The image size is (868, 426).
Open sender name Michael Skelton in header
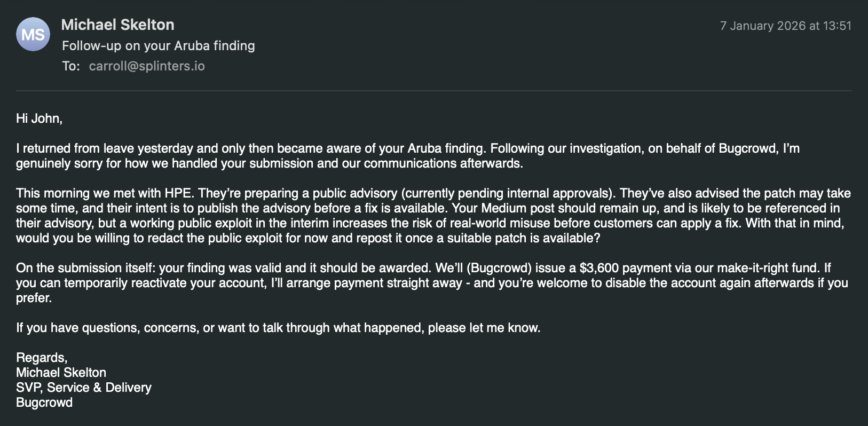click(117, 25)
